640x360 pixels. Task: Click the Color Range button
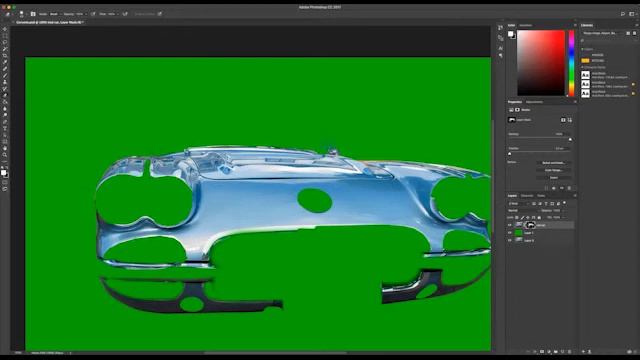click(553, 170)
